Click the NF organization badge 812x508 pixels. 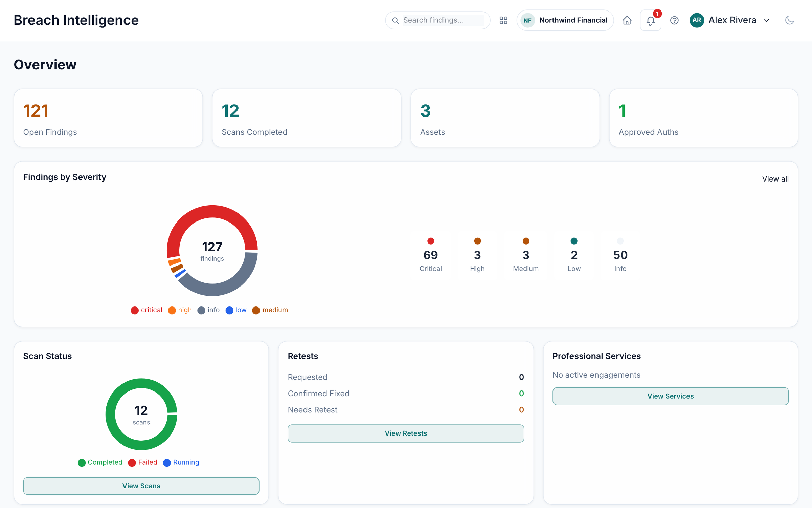pos(527,20)
